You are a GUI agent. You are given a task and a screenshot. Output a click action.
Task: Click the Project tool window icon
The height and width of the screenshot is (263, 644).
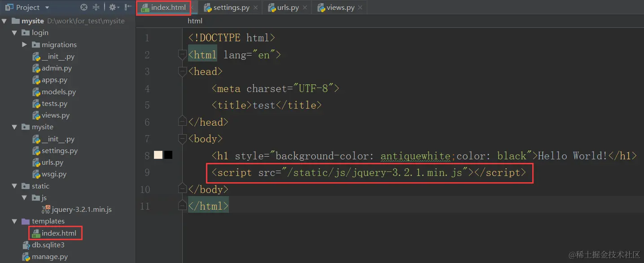click(9, 7)
